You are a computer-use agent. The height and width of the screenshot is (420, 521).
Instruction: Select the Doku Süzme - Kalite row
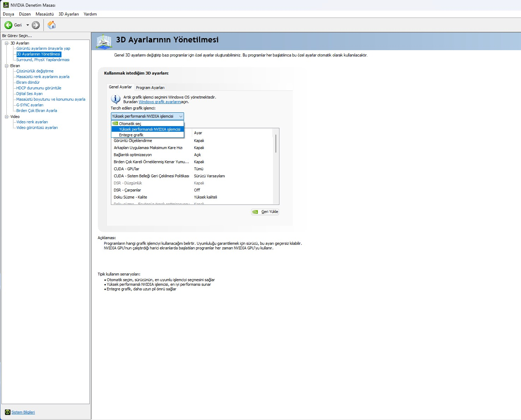(192, 197)
